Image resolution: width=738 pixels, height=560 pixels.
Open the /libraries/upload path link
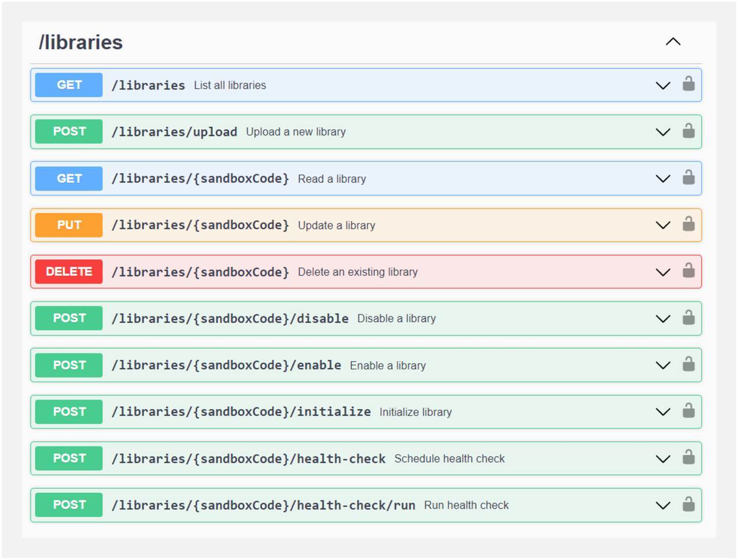[174, 132]
